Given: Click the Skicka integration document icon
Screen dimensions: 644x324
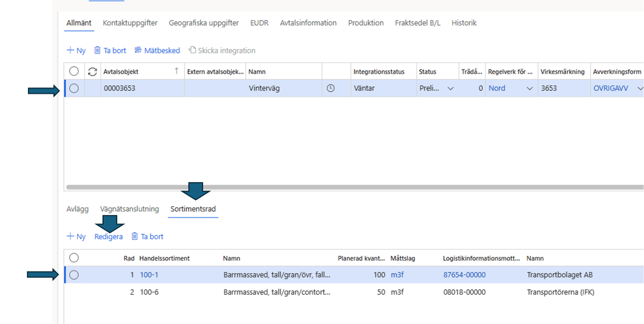Looking at the screenshot, I should click(x=192, y=50).
